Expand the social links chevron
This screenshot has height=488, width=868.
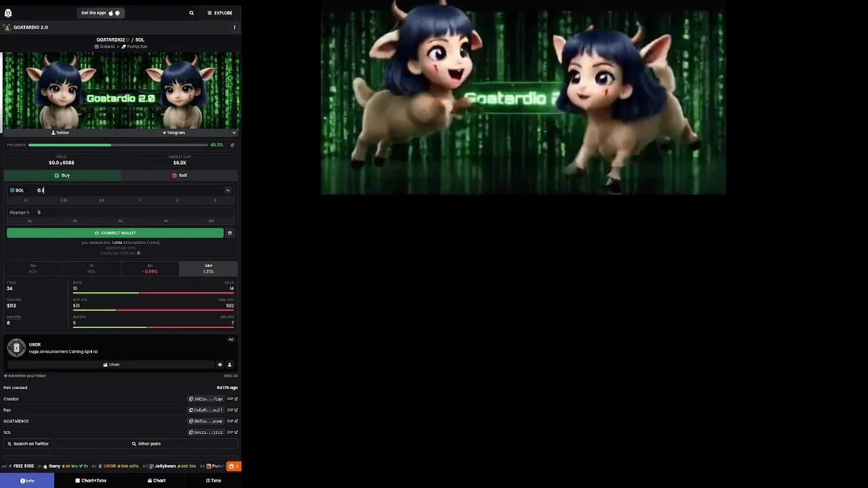[234, 133]
